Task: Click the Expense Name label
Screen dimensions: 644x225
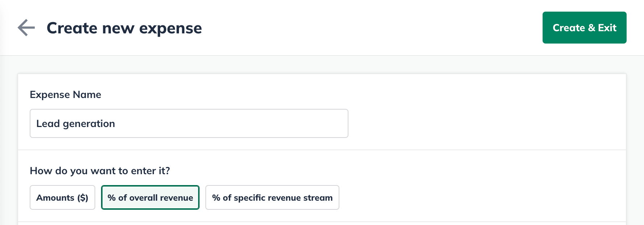Action: tap(66, 95)
